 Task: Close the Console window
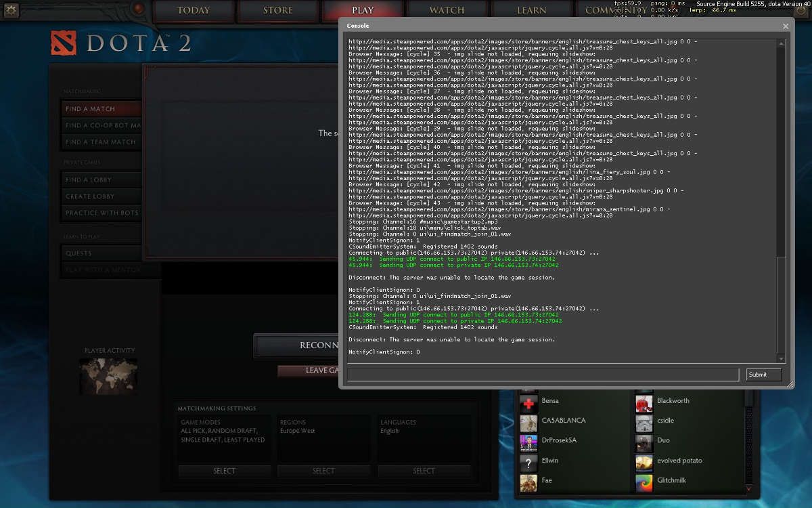point(786,26)
